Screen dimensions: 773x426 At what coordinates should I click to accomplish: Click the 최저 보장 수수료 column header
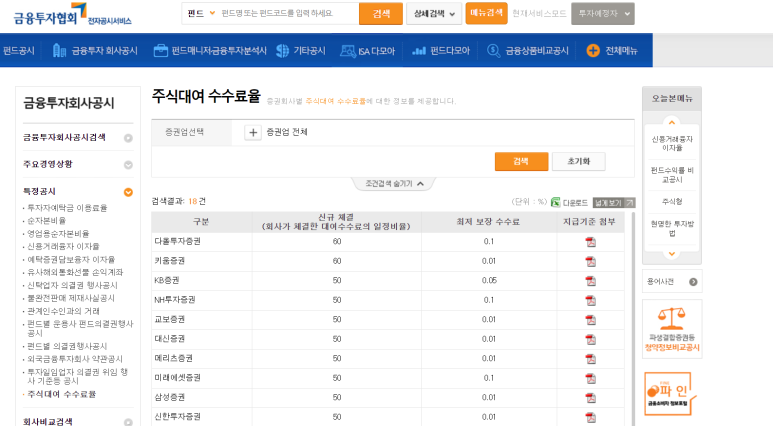pos(488,222)
